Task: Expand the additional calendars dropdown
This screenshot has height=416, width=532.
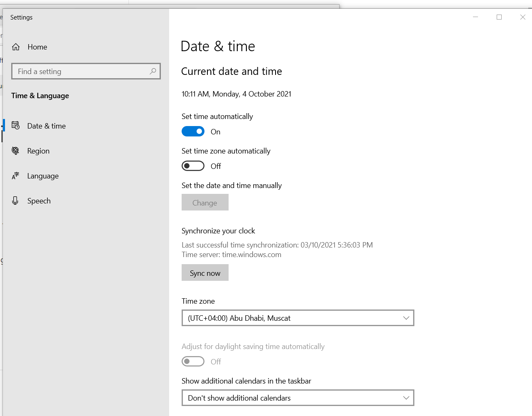Action: [298, 398]
